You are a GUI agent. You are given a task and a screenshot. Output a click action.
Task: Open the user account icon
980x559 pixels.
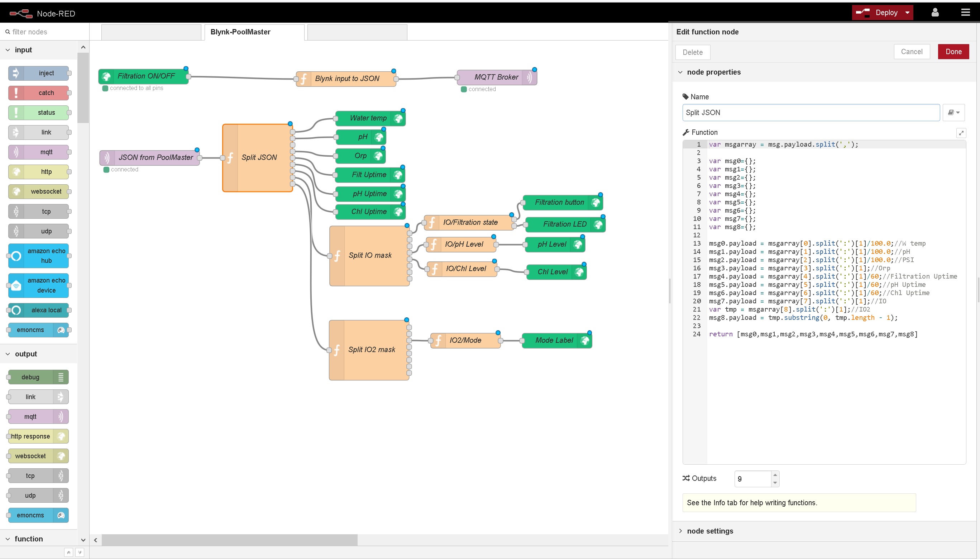935,13
